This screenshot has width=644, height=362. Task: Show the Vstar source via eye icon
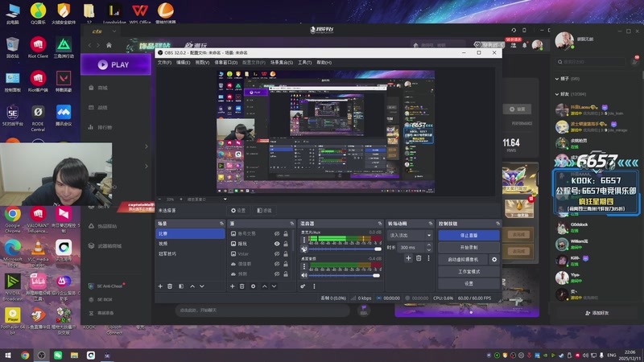click(277, 253)
